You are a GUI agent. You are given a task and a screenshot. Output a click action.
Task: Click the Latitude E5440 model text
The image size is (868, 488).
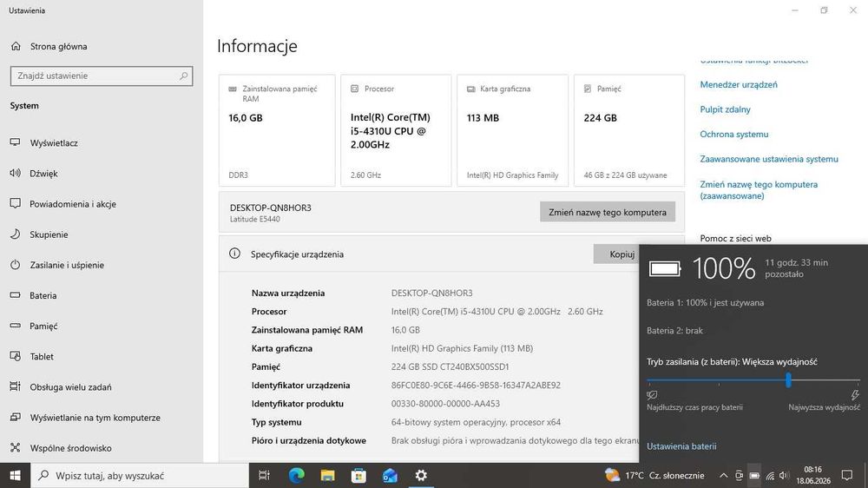point(254,220)
